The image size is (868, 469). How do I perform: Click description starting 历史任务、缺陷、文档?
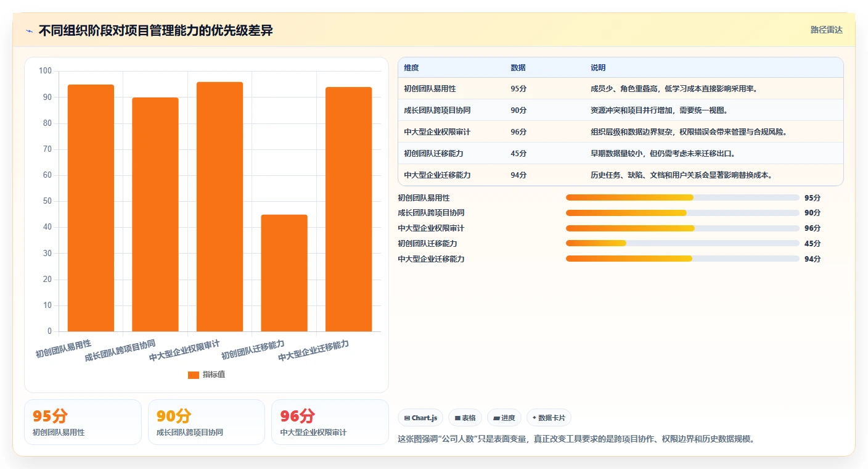point(681,175)
